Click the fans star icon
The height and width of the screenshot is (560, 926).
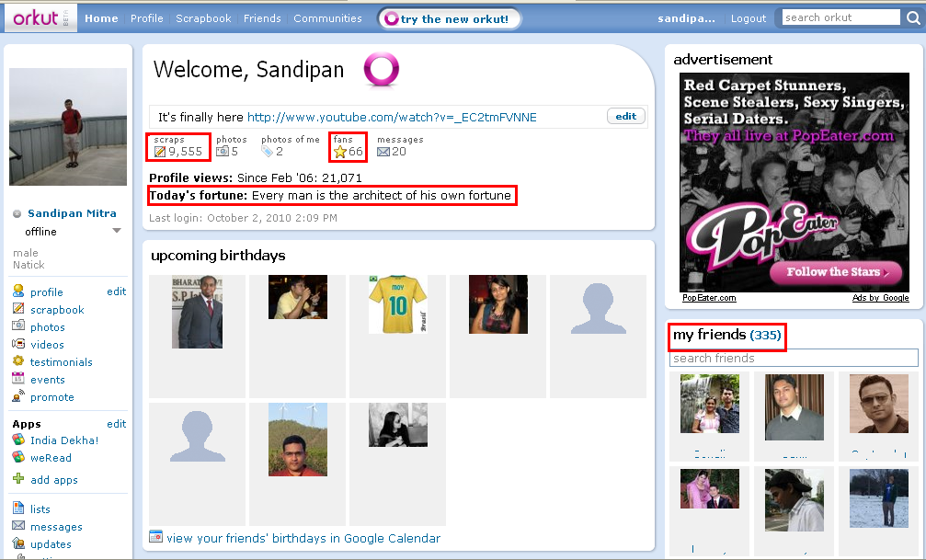click(339, 152)
